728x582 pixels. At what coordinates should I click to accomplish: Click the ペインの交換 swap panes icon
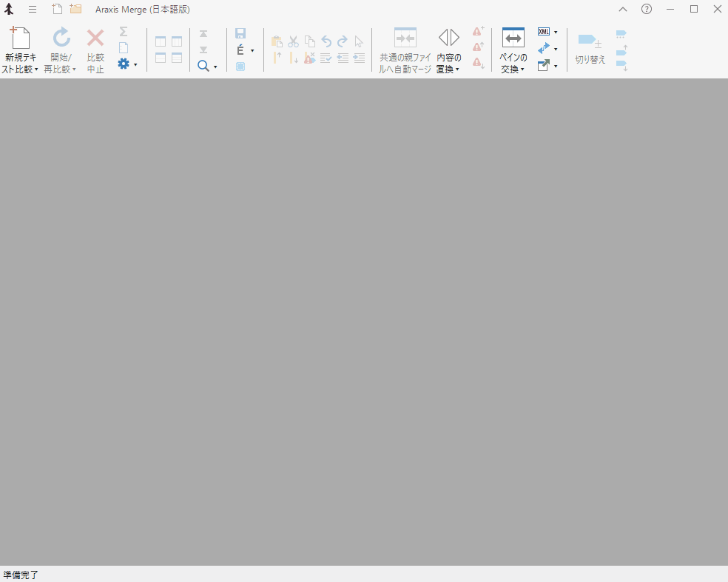(513, 38)
